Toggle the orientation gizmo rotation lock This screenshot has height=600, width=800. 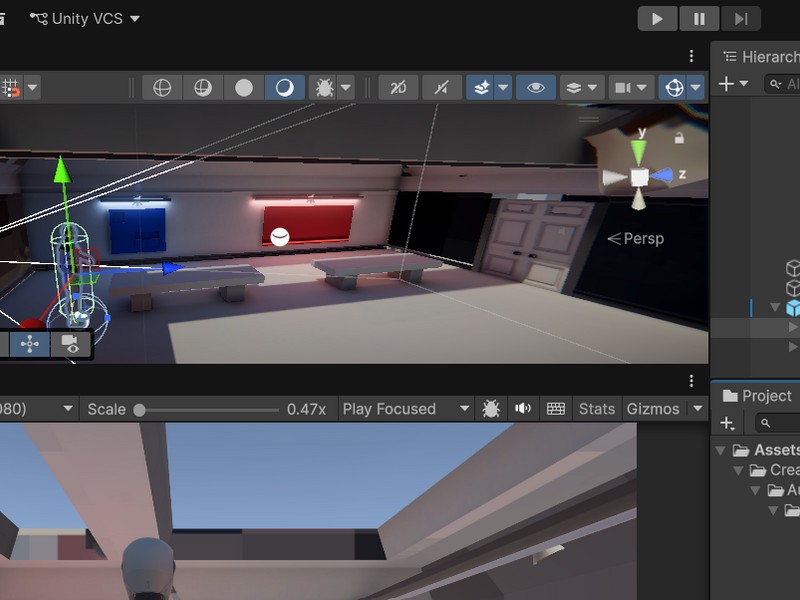click(679, 138)
